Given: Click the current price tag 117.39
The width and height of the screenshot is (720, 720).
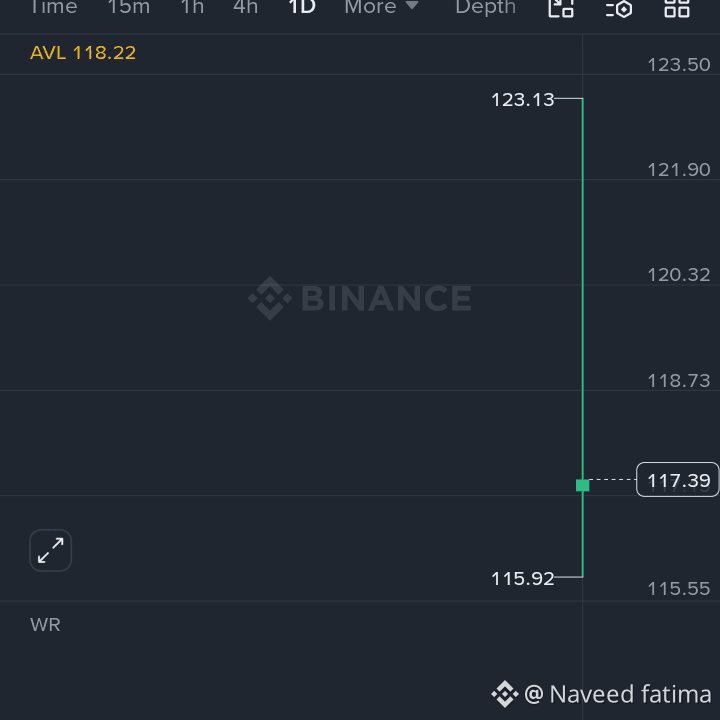Looking at the screenshot, I should [x=678, y=480].
